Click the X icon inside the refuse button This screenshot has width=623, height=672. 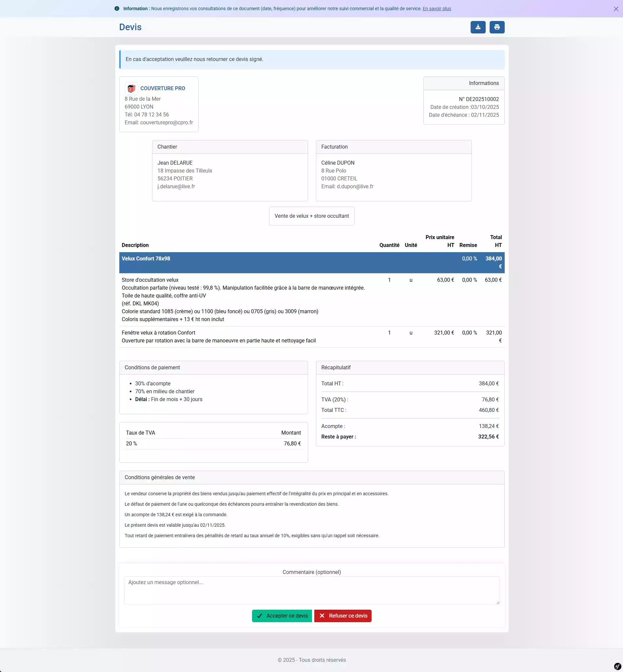coord(322,616)
